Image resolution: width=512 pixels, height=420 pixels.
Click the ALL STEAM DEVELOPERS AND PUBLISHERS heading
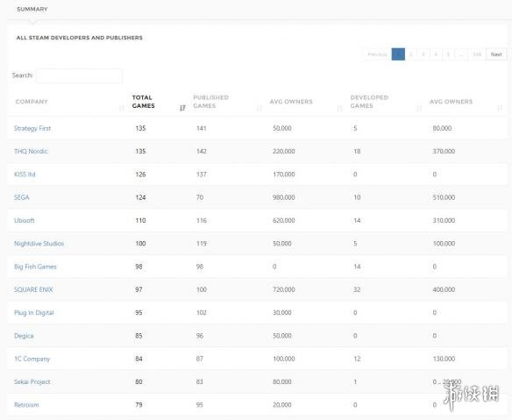(x=80, y=38)
